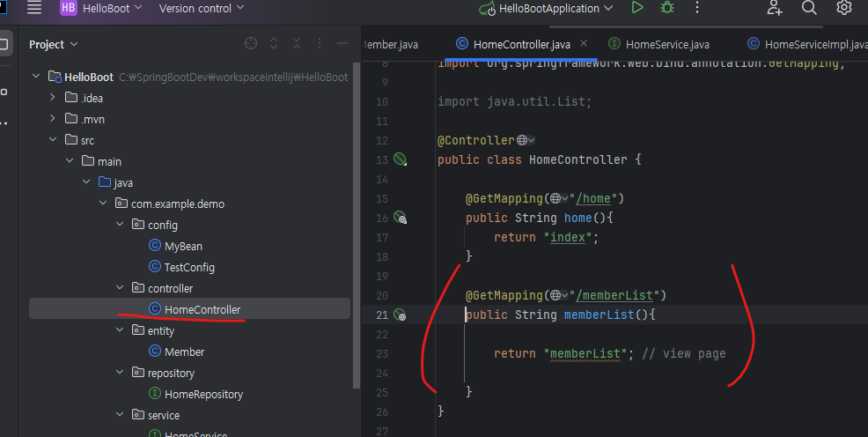Collapse the config package
Viewport: 868px width, 437px height.
click(120, 225)
